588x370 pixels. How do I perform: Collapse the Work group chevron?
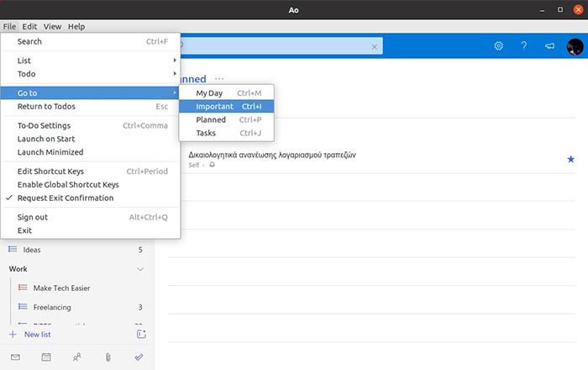tap(140, 269)
